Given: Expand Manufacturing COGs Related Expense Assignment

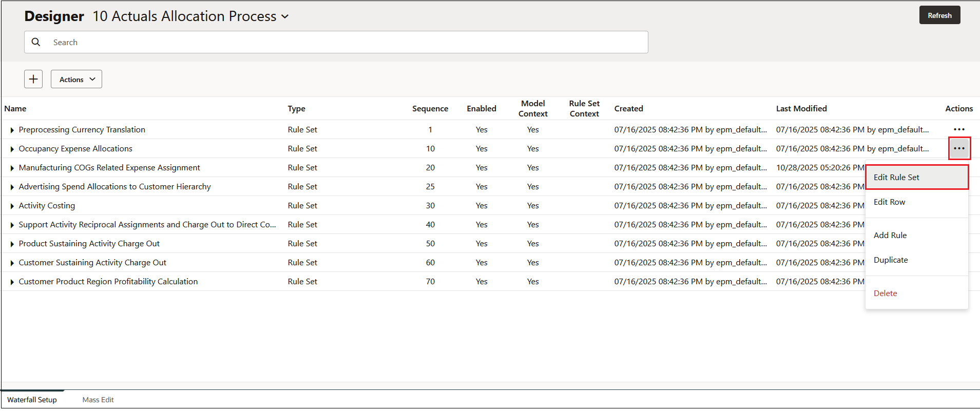Looking at the screenshot, I should [12, 168].
